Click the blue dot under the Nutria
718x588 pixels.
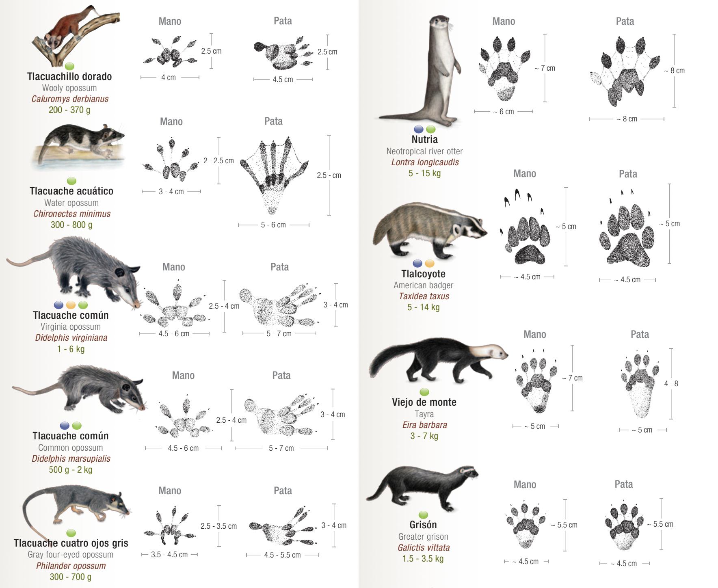418,129
